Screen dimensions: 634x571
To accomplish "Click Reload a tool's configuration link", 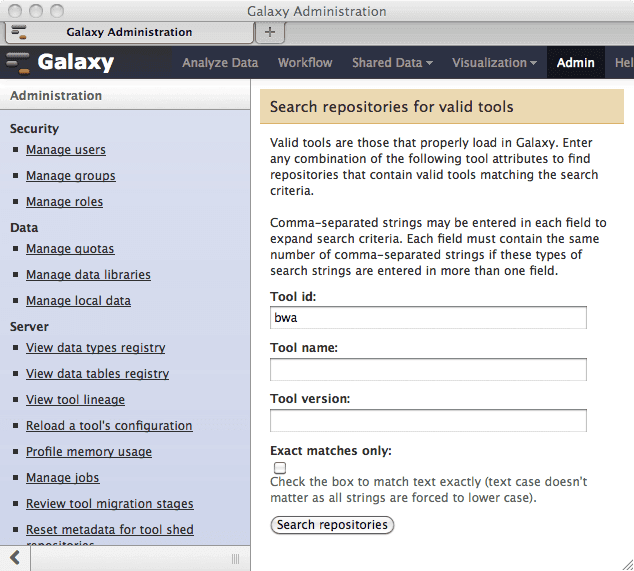I will tap(109, 426).
